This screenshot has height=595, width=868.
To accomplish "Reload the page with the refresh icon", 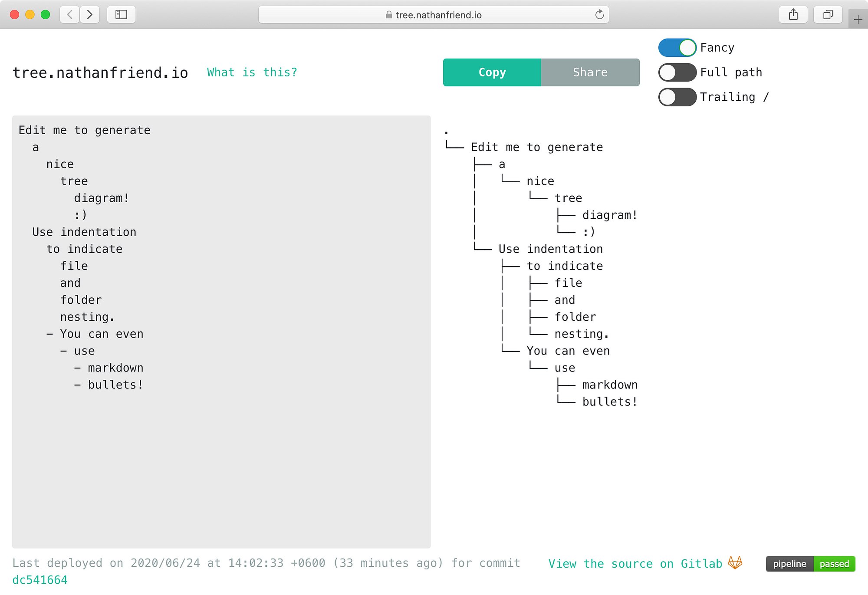I will (x=599, y=15).
